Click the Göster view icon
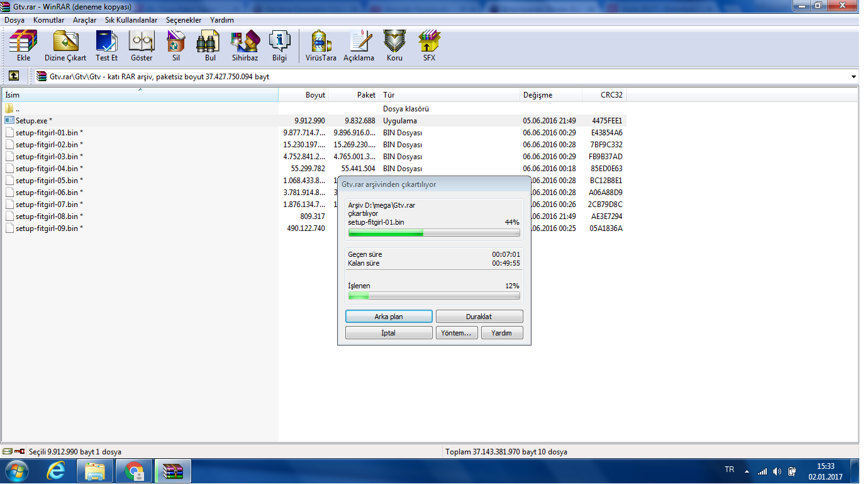This screenshot has height=484, width=868. click(142, 46)
